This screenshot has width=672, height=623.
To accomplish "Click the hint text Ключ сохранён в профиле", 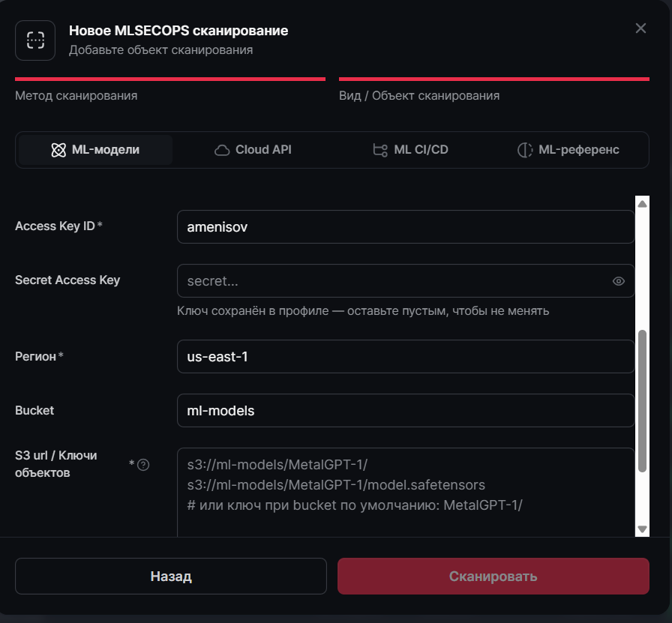I will click(x=363, y=310).
